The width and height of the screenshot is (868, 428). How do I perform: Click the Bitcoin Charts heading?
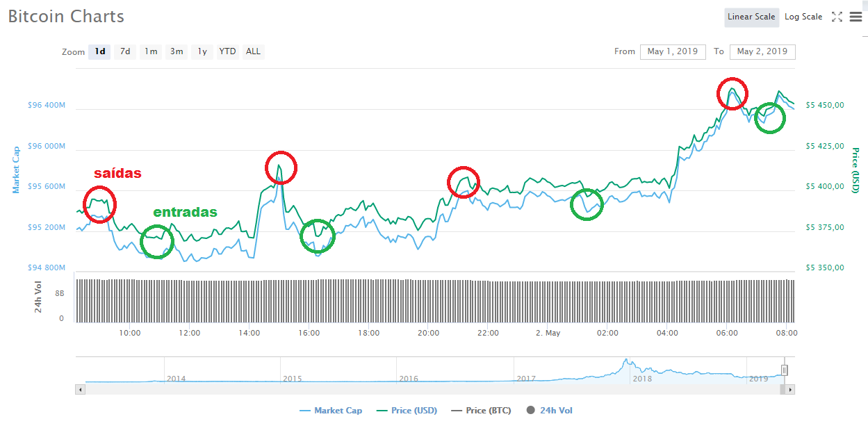[66, 17]
